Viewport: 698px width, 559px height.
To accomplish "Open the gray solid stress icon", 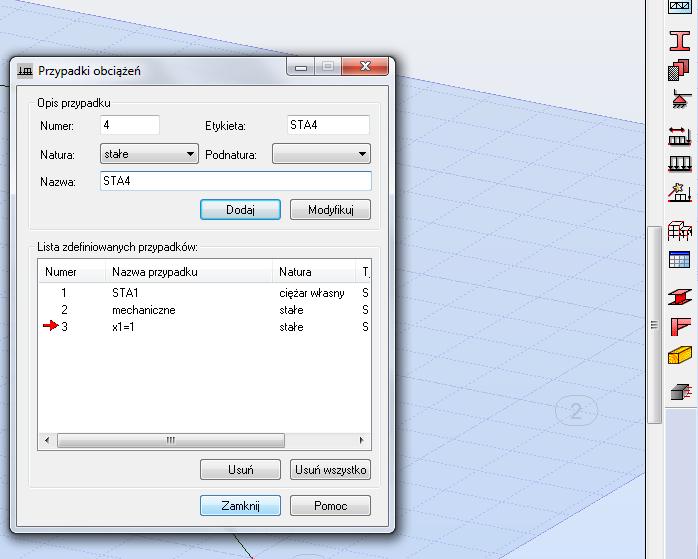I will point(681,392).
